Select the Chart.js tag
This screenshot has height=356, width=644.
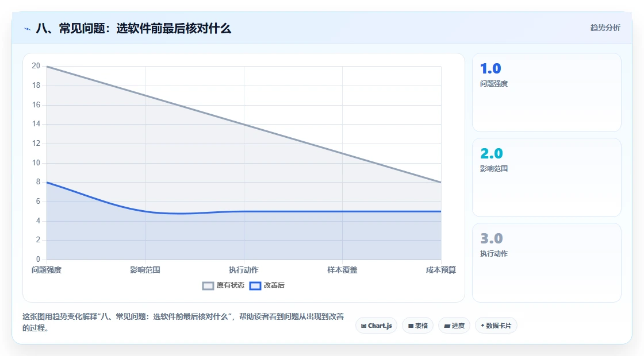[x=376, y=326]
